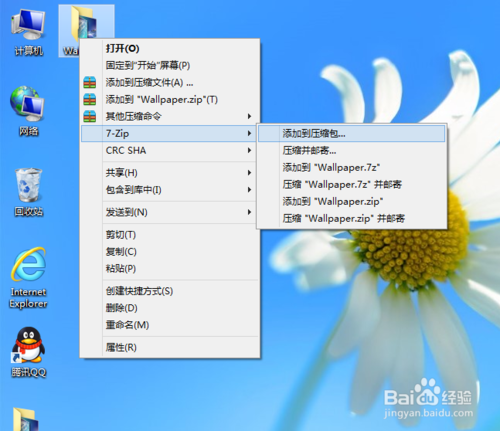Select the partially visible folder icon below 腾讯QQ
Screen dimensions: 500x431
(x=25, y=419)
